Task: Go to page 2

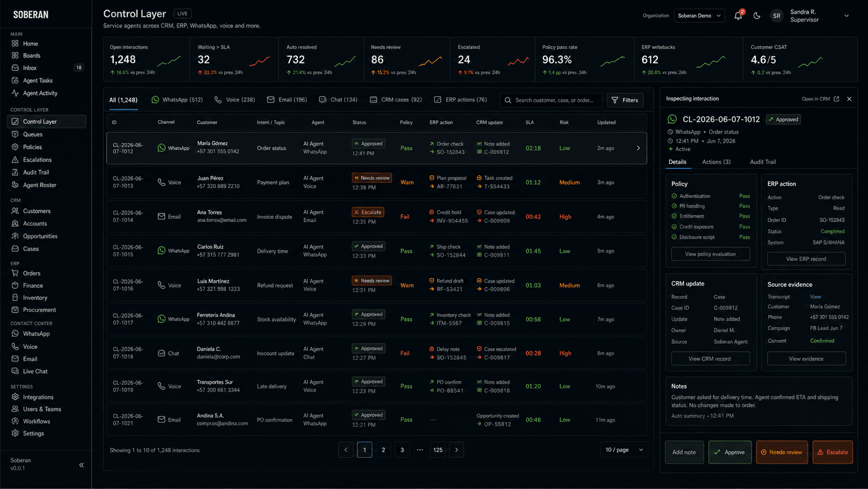Action: coord(383,450)
